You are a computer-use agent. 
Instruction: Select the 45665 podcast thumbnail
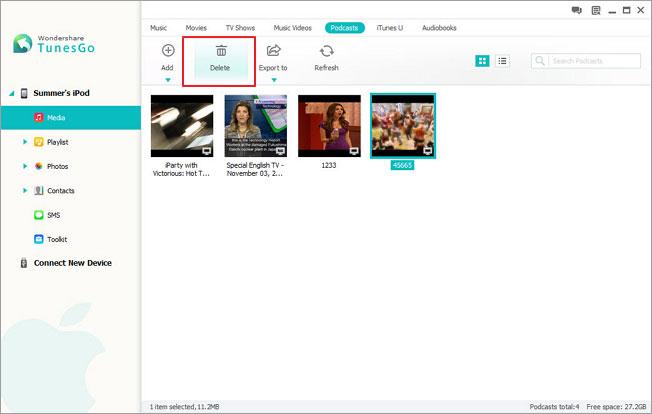coord(403,126)
